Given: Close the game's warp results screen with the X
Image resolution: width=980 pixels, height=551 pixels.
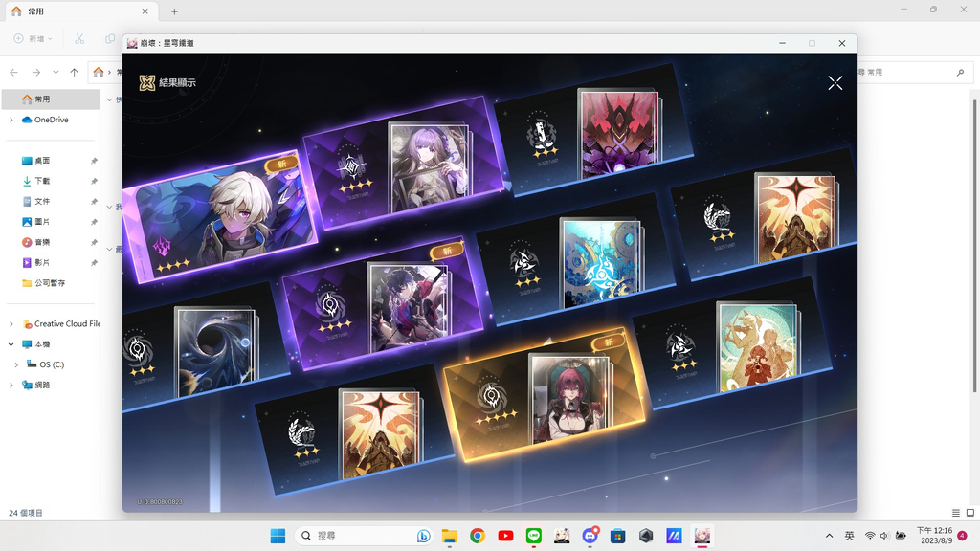Looking at the screenshot, I should (835, 83).
